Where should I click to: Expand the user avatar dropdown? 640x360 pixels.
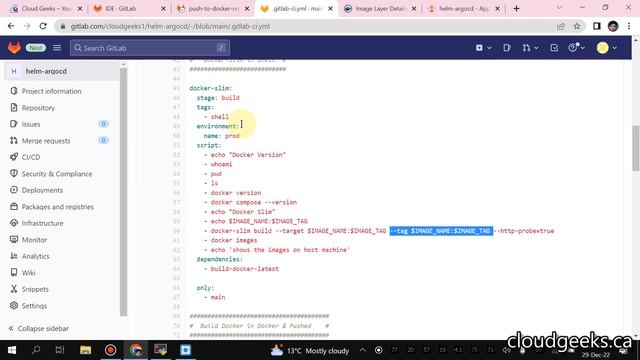click(x=607, y=48)
